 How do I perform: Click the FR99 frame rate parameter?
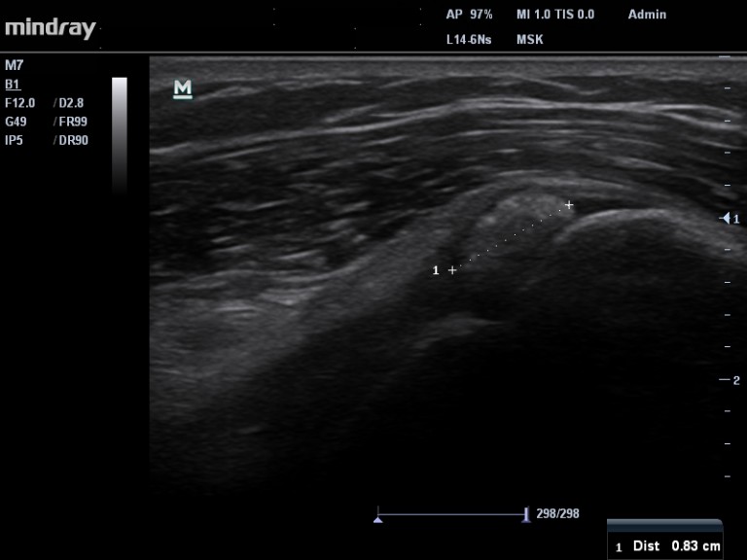[71, 122]
